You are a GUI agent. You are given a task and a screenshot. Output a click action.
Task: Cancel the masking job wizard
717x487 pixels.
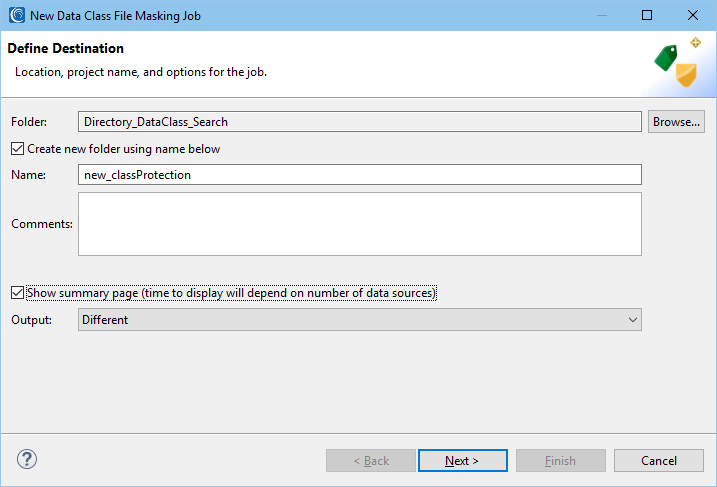(x=658, y=460)
